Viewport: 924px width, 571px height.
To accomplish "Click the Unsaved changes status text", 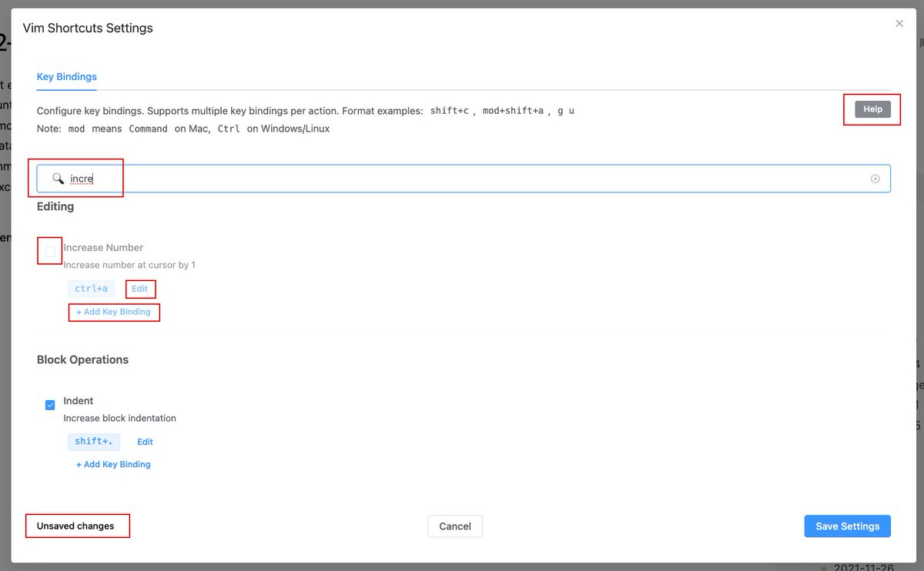I will [x=75, y=526].
